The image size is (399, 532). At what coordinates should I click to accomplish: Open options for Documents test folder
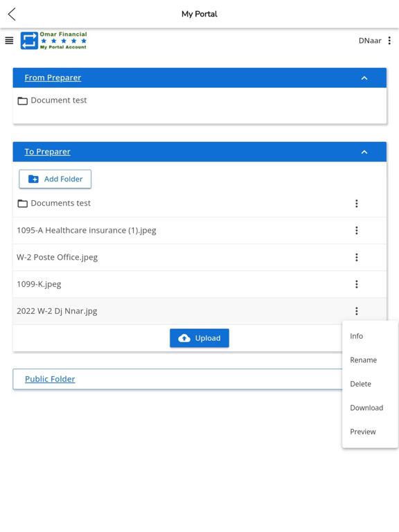(357, 204)
